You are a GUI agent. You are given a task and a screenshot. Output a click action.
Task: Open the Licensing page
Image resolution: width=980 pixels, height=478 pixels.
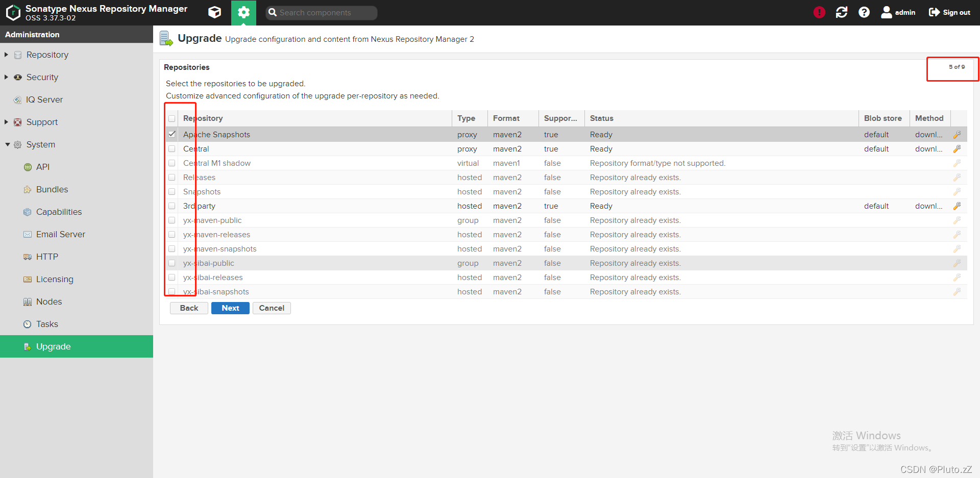(x=77, y=279)
